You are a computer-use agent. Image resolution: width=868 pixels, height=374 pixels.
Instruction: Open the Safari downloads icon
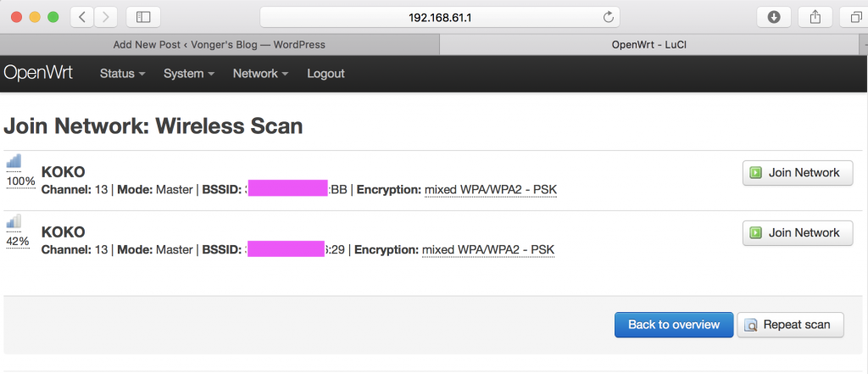[774, 17]
